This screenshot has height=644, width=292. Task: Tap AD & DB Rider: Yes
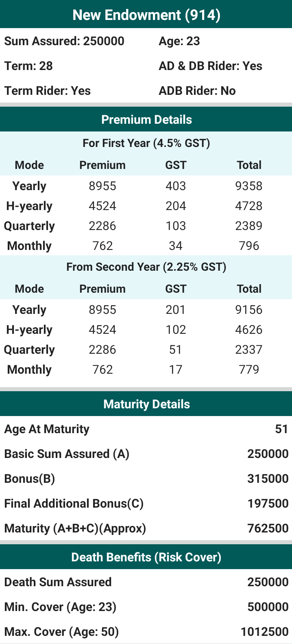tap(211, 66)
